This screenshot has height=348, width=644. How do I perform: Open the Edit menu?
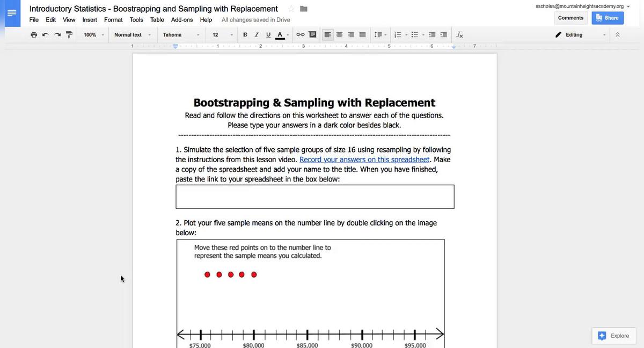[50, 20]
